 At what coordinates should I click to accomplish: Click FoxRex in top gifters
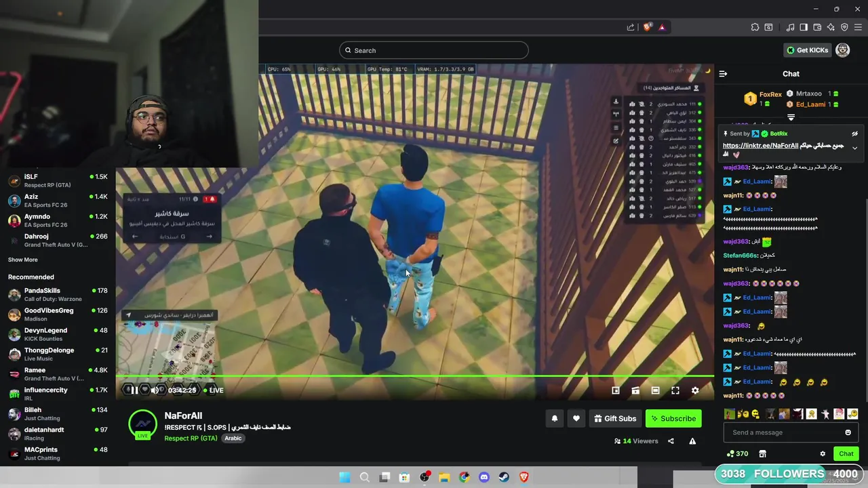[x=770, y=95]
